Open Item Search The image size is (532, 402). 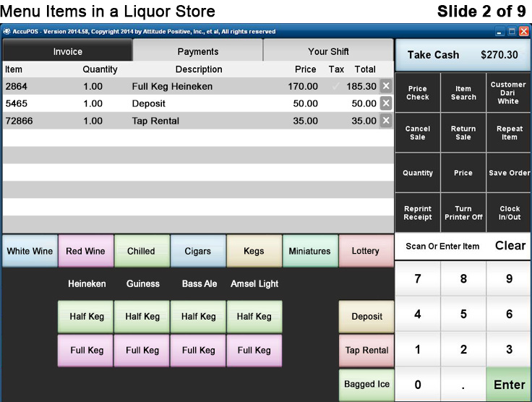click(463, 93)
